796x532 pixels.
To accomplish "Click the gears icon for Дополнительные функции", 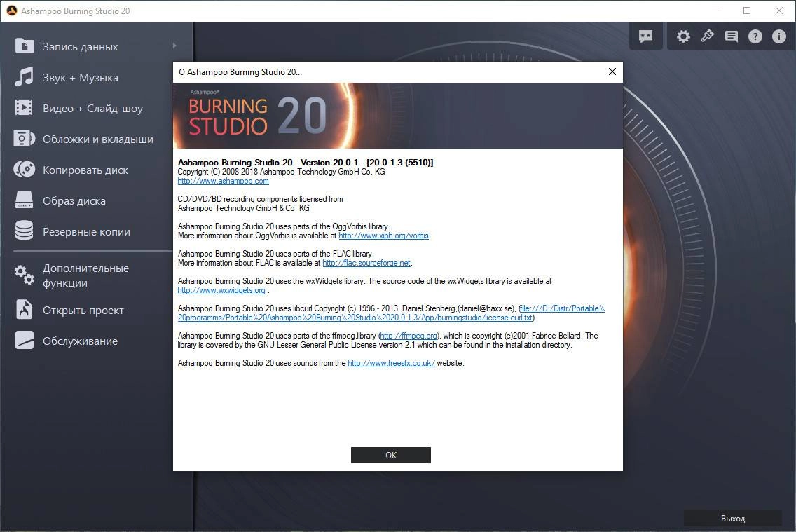I will tap(24, 275).
